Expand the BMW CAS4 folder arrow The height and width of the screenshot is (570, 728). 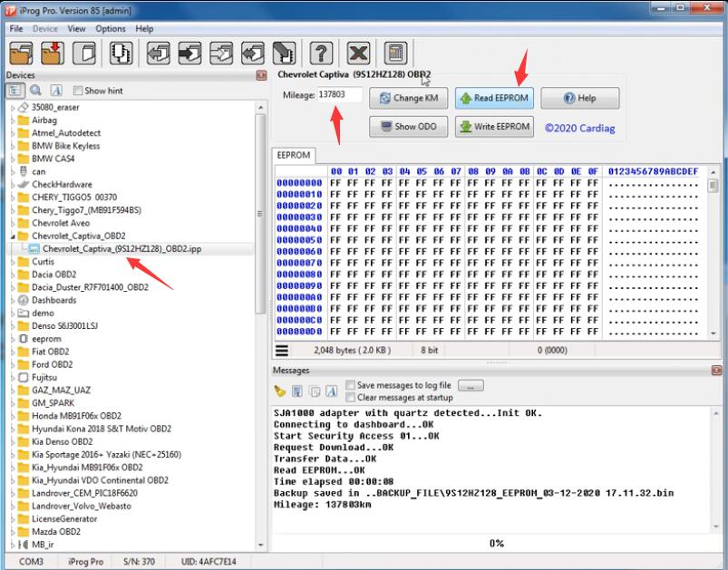(x=13, y=159)
